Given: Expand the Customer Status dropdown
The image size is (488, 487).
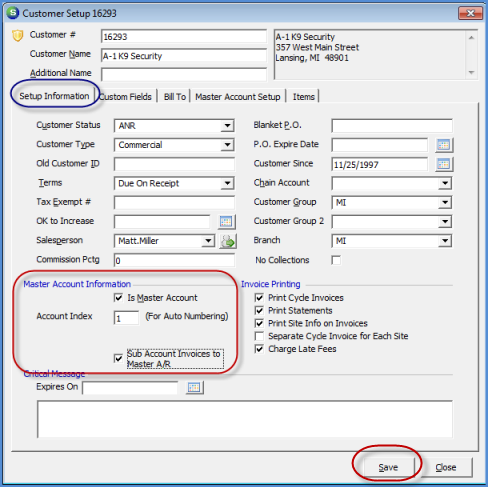Looking at the screenshot, I should [x=227, y=126].
